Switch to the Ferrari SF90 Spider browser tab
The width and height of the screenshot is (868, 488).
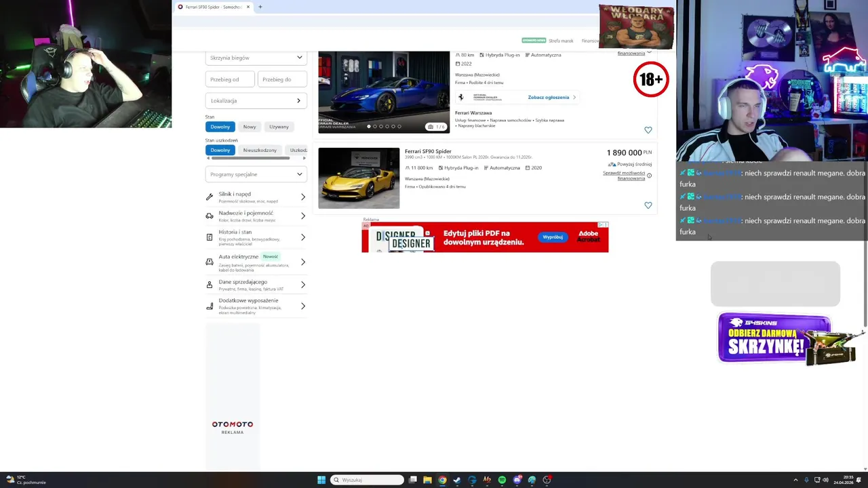tap(213, 7)
